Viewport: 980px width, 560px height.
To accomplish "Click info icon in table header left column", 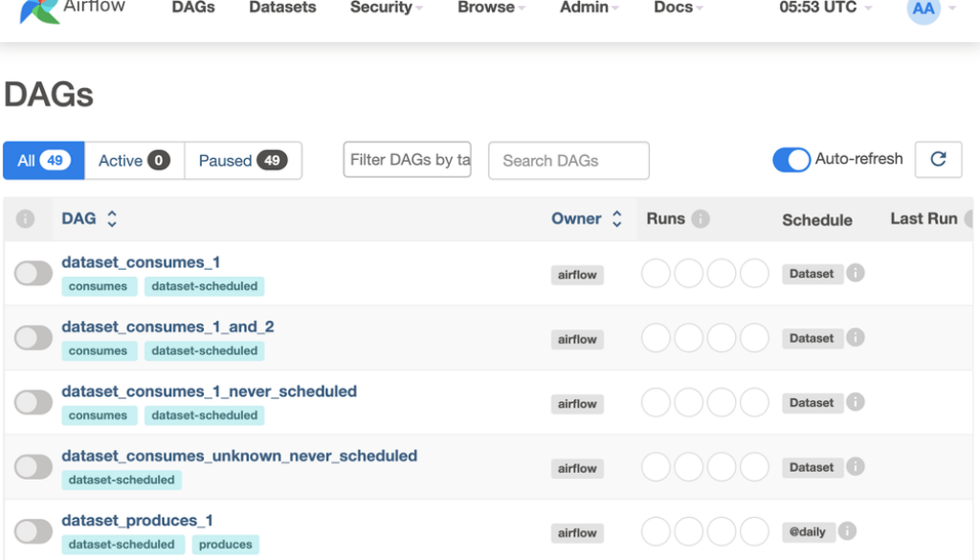I will click(x=26, y=219).
